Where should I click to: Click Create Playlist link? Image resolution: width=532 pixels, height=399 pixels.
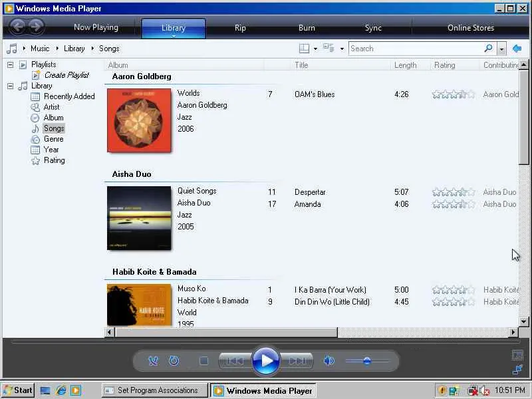pyautogui.click(x=66, y=75)
